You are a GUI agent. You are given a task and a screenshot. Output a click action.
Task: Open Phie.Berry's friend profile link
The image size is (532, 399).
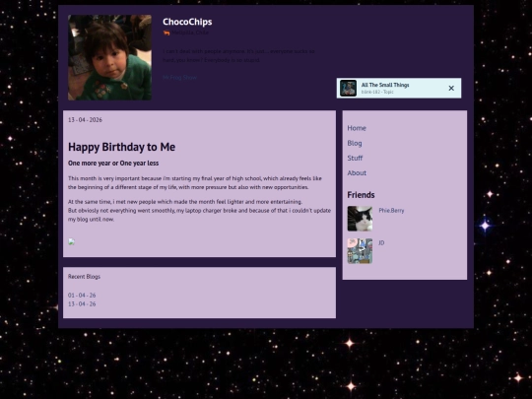point(391,211)
